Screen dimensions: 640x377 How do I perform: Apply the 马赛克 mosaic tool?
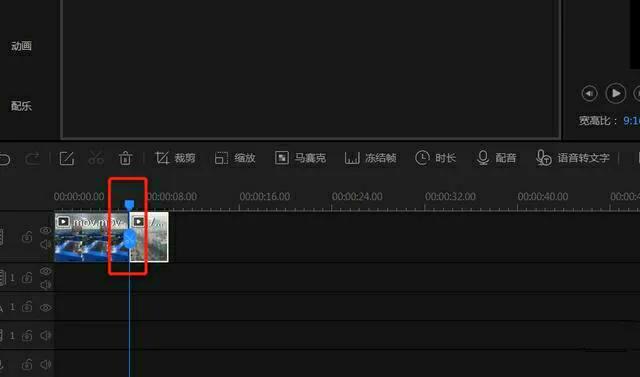[x=300, y=158]
